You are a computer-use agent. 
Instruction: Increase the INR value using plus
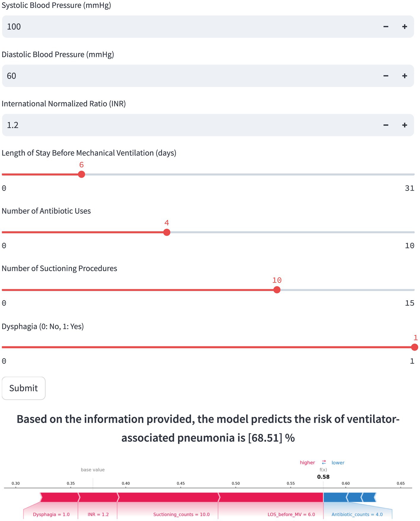(x=405, y=125)
